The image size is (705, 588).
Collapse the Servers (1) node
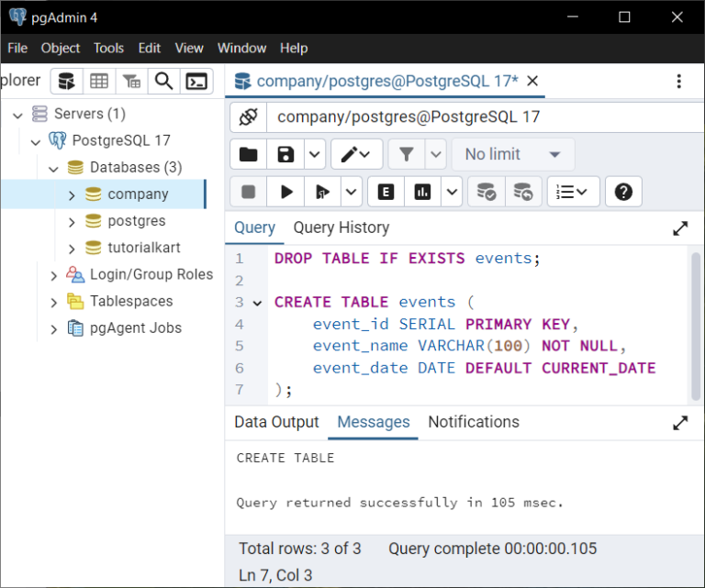pos(17,116)
